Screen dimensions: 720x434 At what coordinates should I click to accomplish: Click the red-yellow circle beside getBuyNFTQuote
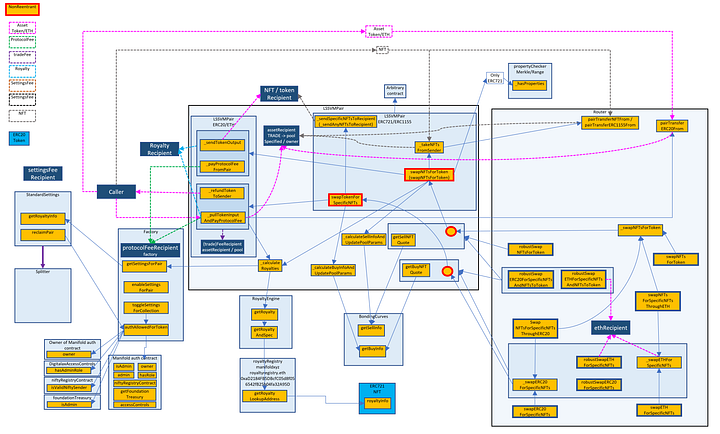(450, 270)
